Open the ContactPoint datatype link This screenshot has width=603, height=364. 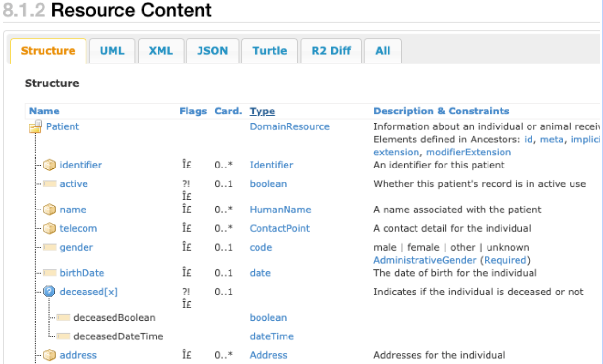coord(280,228)
